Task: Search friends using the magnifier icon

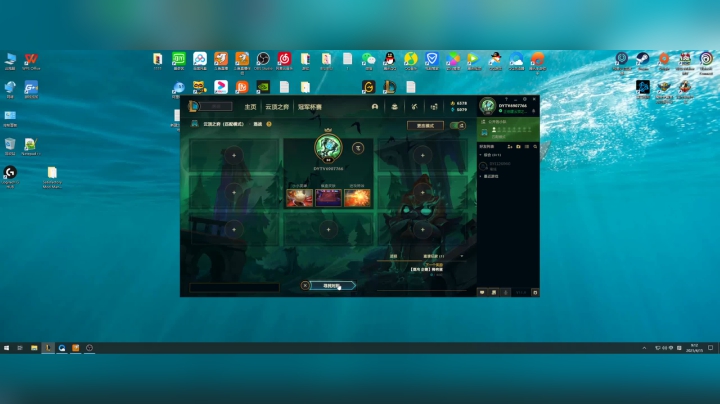Action: tap(535, 146)
